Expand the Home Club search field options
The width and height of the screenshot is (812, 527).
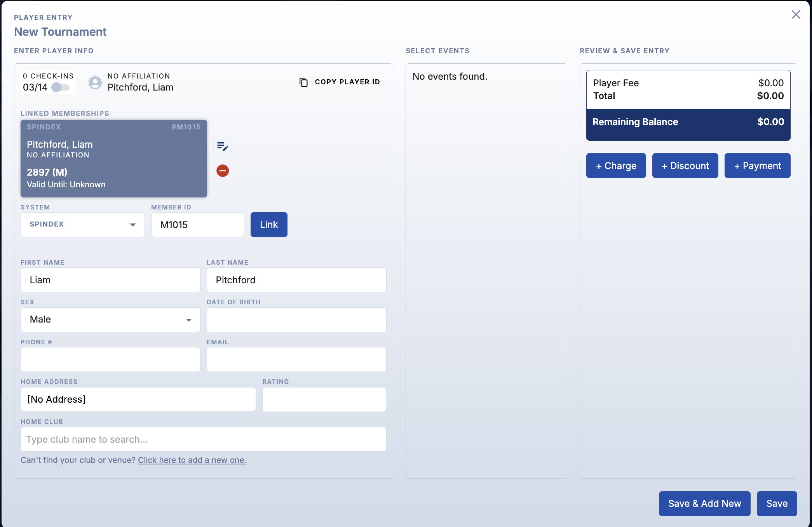pyautogui.click(x=203, y=439)
